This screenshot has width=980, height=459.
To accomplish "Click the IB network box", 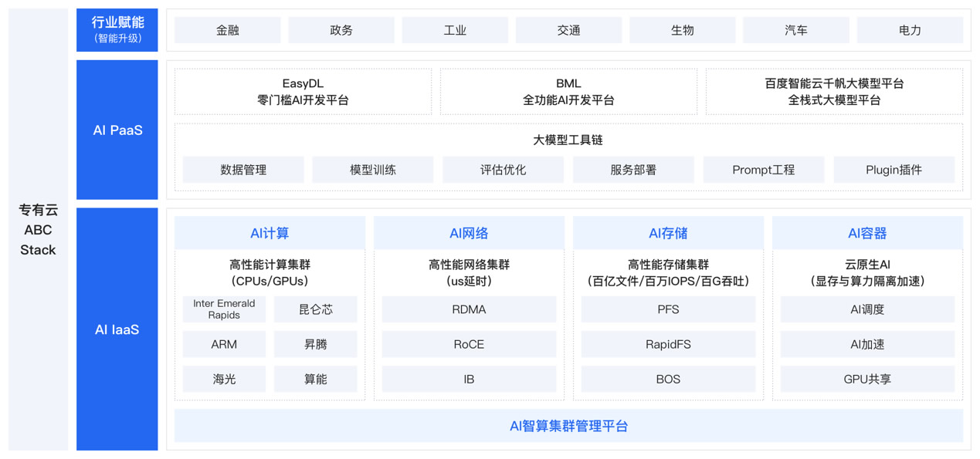I will pyautogui.click(x=469, y=379).
